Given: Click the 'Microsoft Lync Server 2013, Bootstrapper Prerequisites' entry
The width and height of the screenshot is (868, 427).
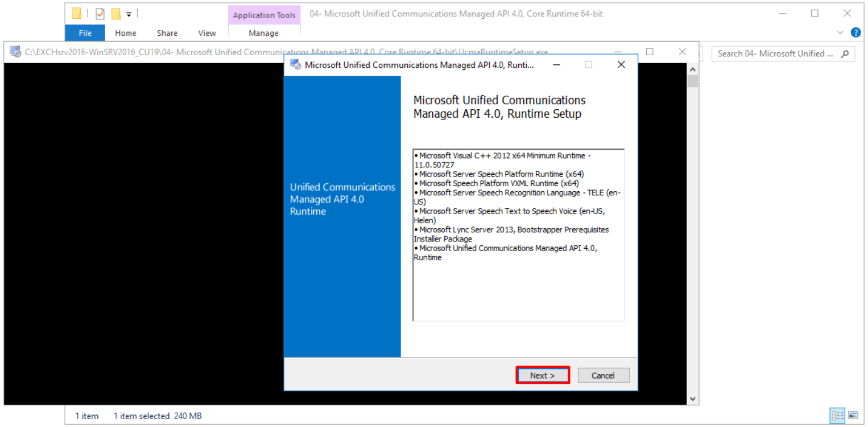Looking at the screenshot, I should pos(511,234).
